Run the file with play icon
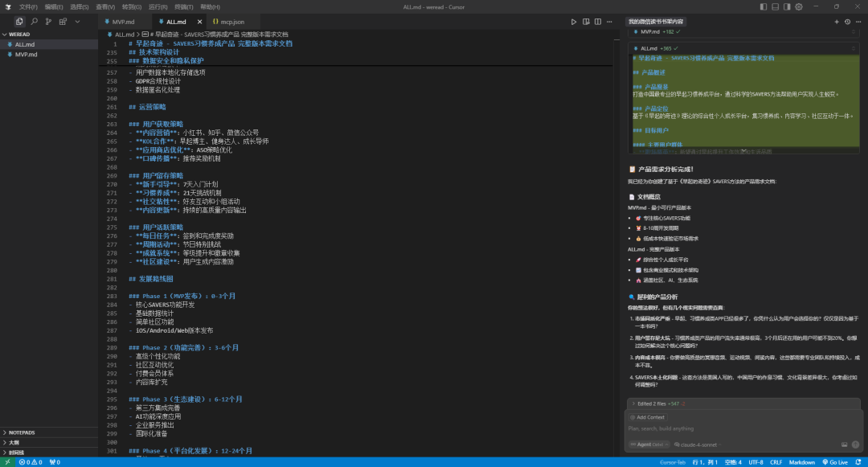Viewport: 868px width, 467px height. pos(574,22)
